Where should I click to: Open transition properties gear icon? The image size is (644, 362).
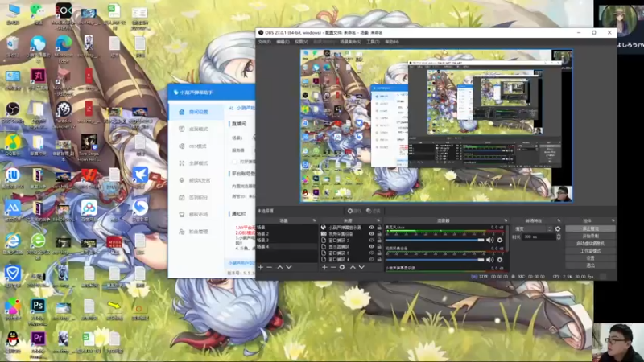point(557,228)
